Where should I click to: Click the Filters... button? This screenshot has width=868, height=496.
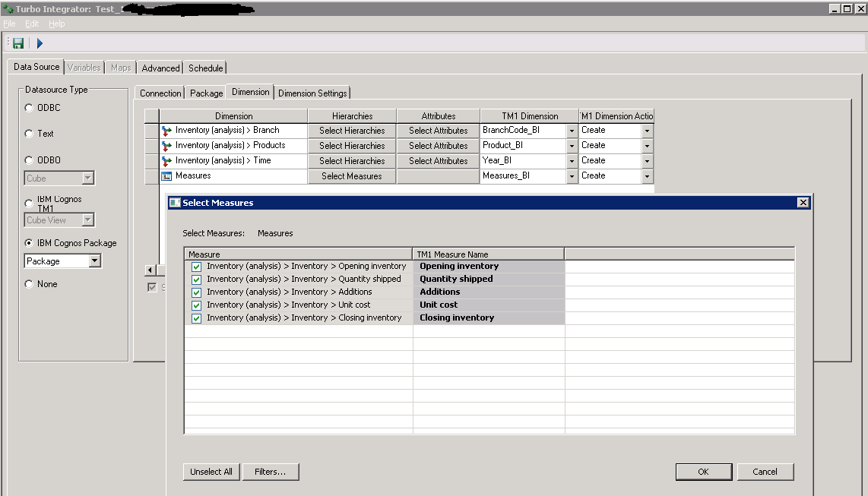pos(271,472)
